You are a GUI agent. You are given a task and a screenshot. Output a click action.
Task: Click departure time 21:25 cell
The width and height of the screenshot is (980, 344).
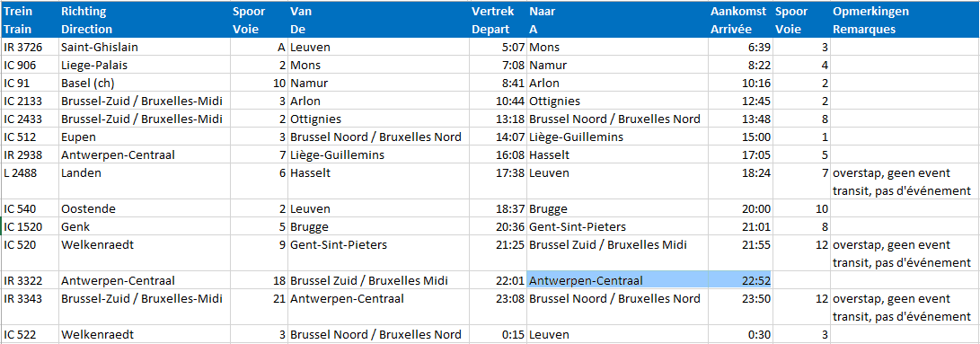pos(498,253)
